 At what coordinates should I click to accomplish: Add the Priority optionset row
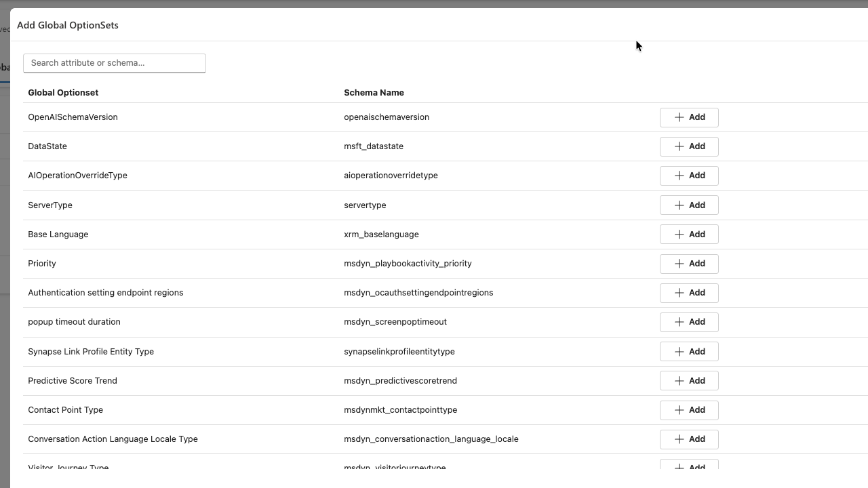tap(688, 264)
